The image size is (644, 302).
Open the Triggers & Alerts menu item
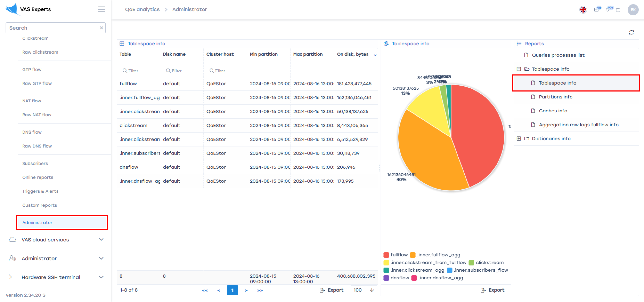(40, 191)
